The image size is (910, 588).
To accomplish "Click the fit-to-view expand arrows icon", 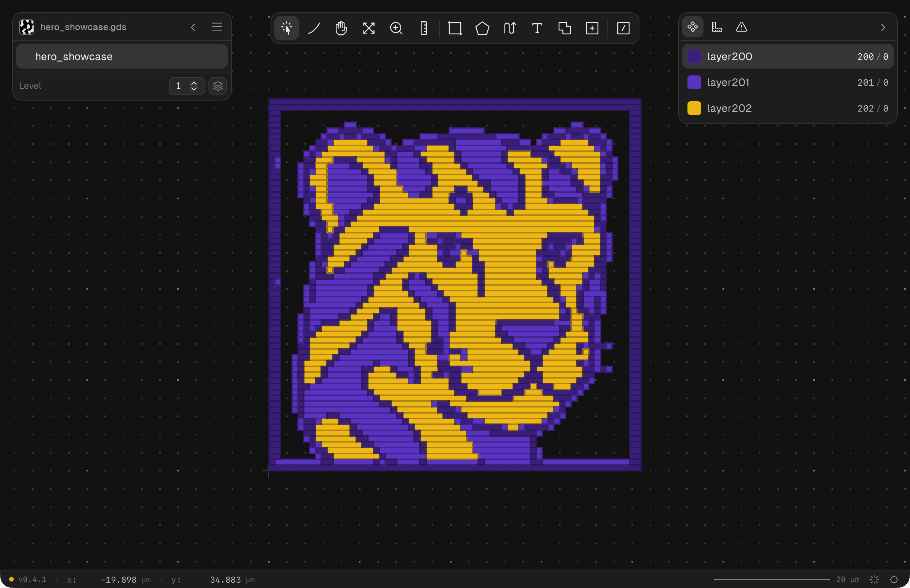I will pyautogui.click(x=368, y=28).
